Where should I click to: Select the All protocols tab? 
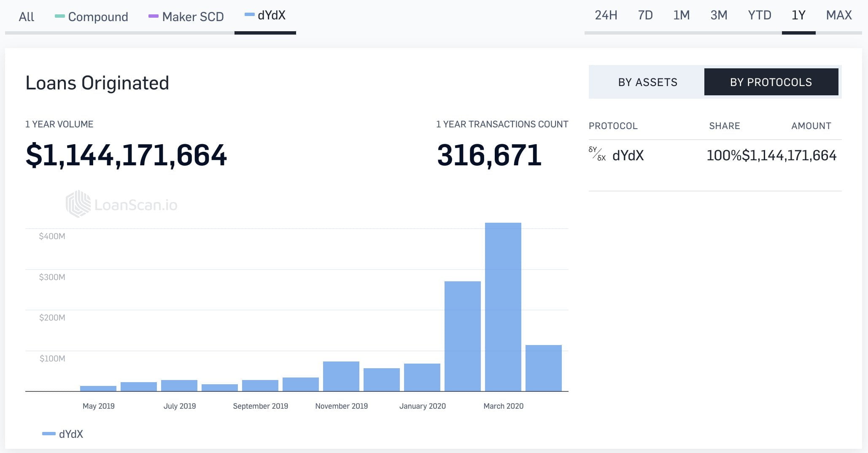(26, 17)
